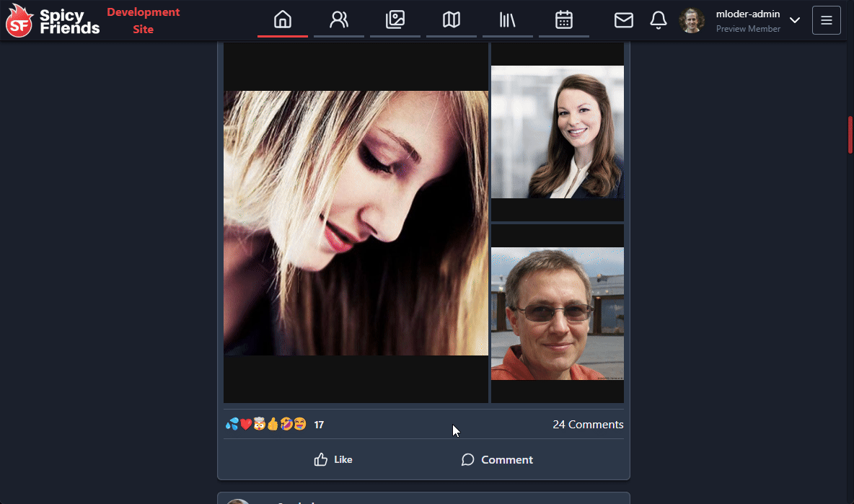Screen dimensions: 854x504
Task: Open the smiling brunette woman photo
Action: [558, 132]
